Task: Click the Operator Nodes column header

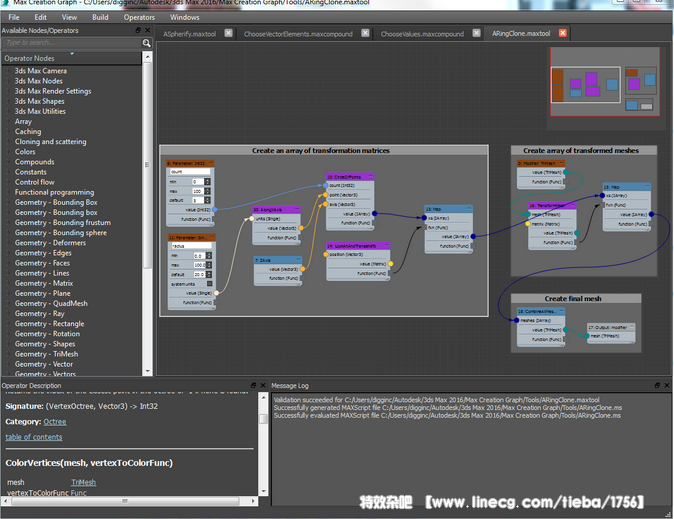Action: tap(71, 58)
